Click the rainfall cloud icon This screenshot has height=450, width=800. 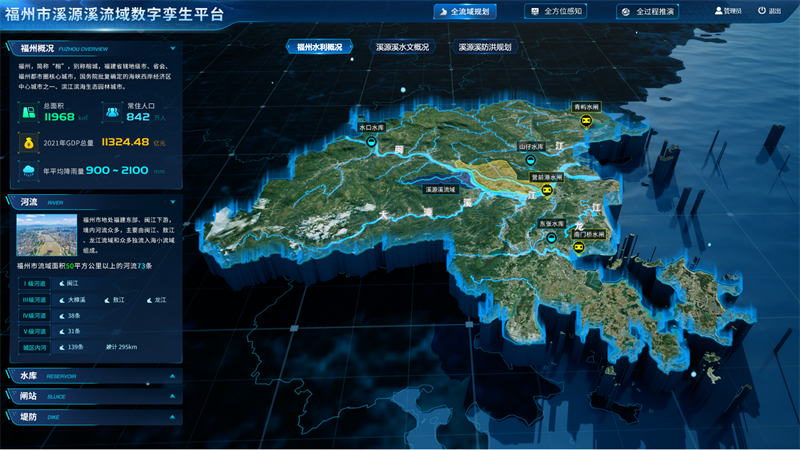pyautogui.click(x=27, y=171)
